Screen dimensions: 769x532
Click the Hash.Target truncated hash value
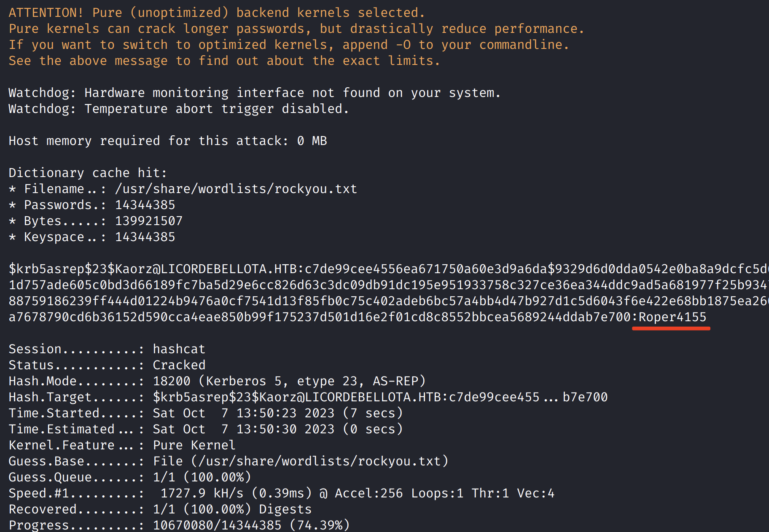click(x=379, y=397)
